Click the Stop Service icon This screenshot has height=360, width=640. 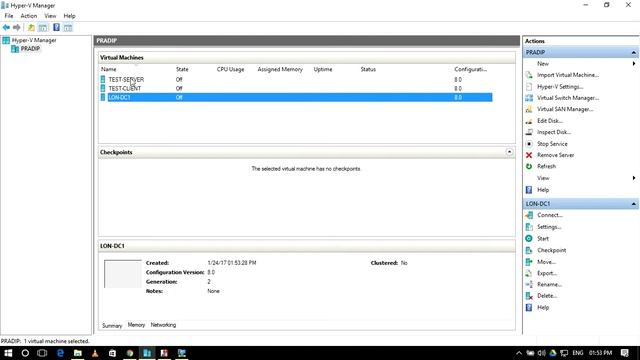click(x=529, y=144)
